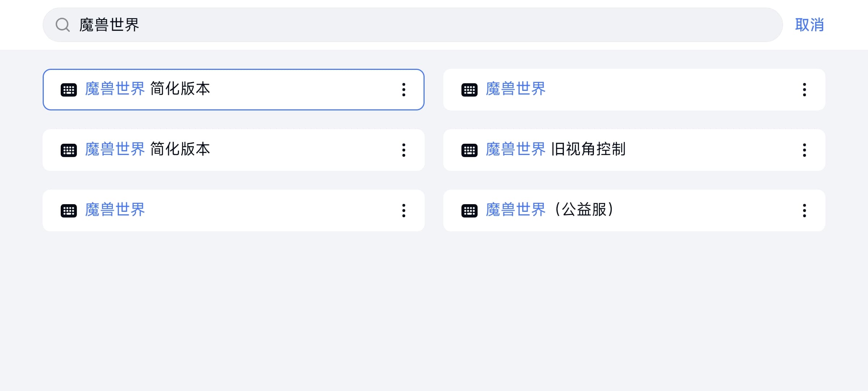Click keyboard icon of 魔兽世界 left of 公益服

point(69,211)
